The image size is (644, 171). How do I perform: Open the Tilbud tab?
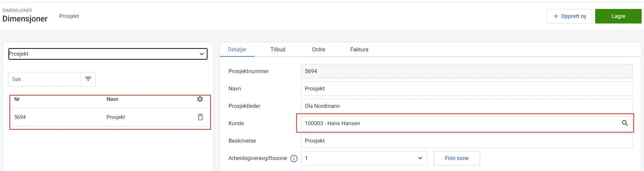[x=278, y=50]
